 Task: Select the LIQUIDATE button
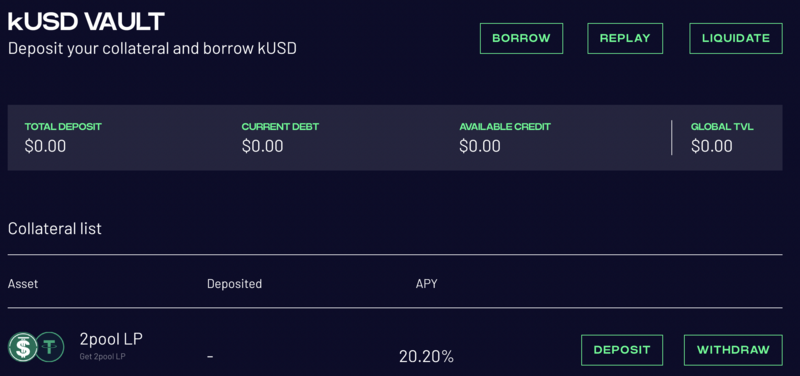(736, 38)
